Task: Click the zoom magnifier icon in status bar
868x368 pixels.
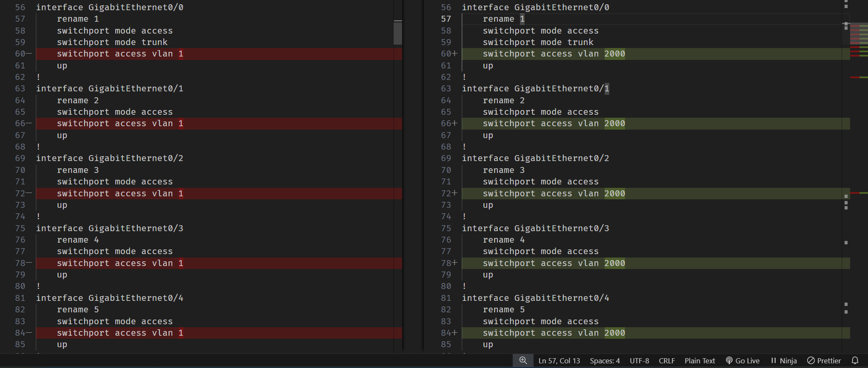Action: click(x=523, y=360)
